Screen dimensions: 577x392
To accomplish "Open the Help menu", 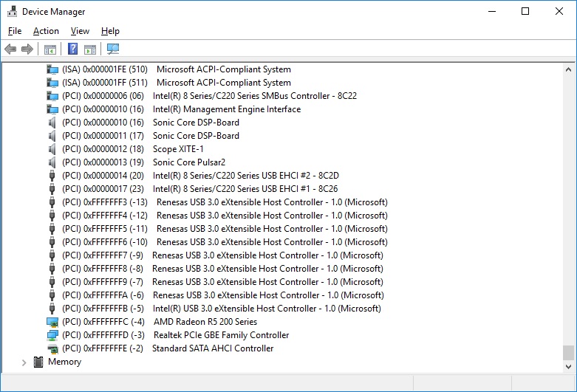I will point(110,31).
